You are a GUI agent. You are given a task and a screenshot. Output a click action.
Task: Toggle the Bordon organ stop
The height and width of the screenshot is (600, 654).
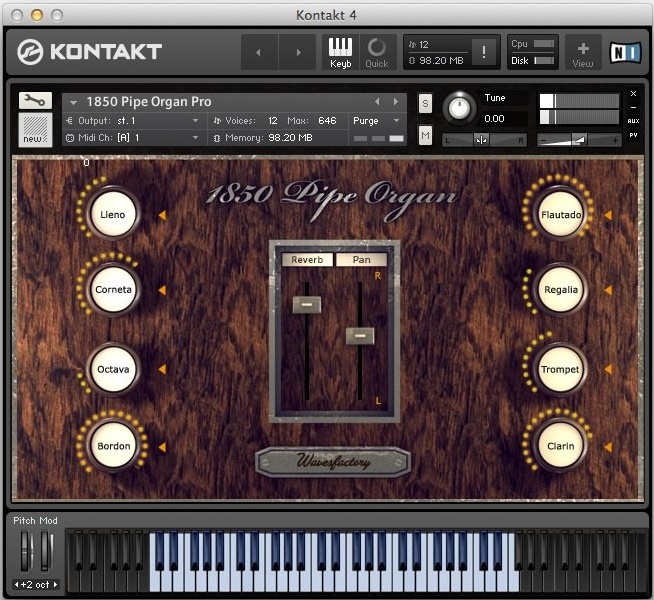[113, 446]
